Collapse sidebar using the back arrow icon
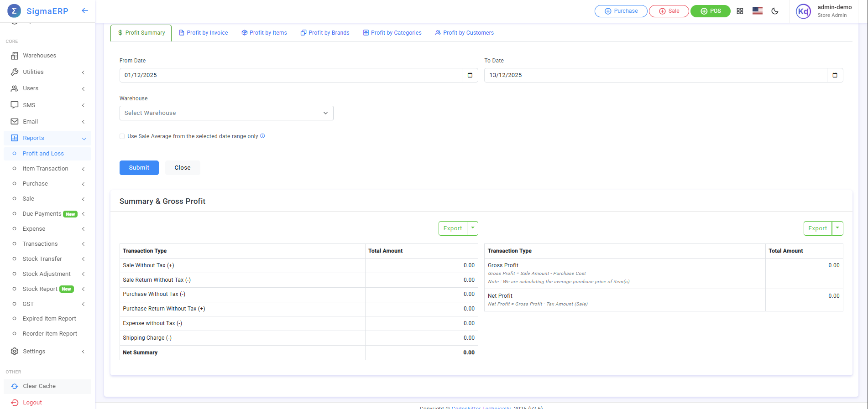 (x=85, y=10)
